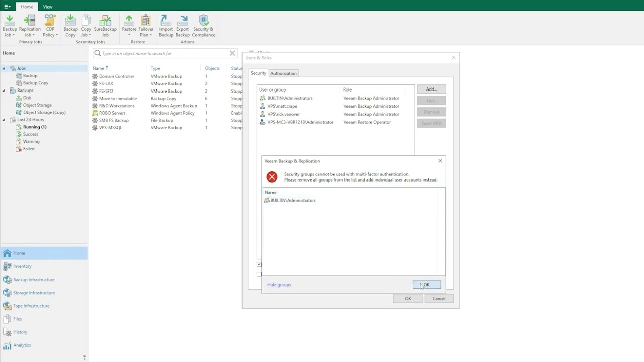Open the Security tab in Users & Roles
This screenshot has width=644, height=362.
(258, 73)
